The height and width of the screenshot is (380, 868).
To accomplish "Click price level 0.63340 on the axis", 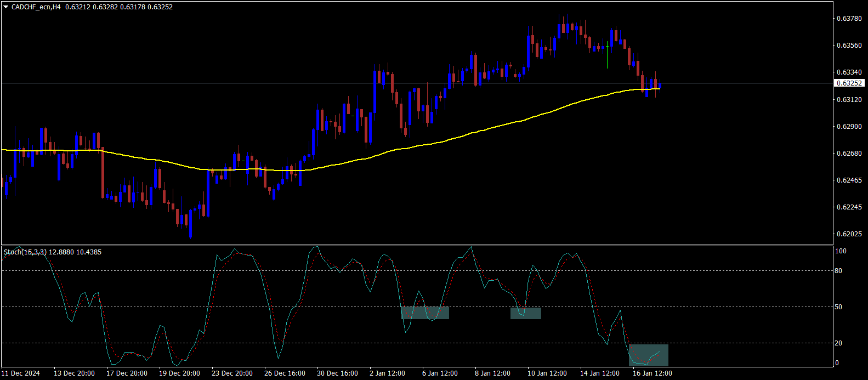I will pyautogui.click(x=848, y=72).
